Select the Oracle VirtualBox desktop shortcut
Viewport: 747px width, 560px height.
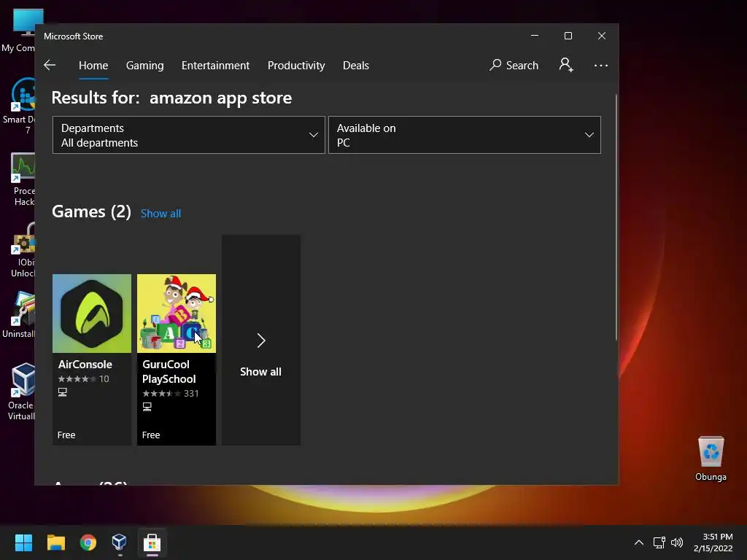[20, 392]
